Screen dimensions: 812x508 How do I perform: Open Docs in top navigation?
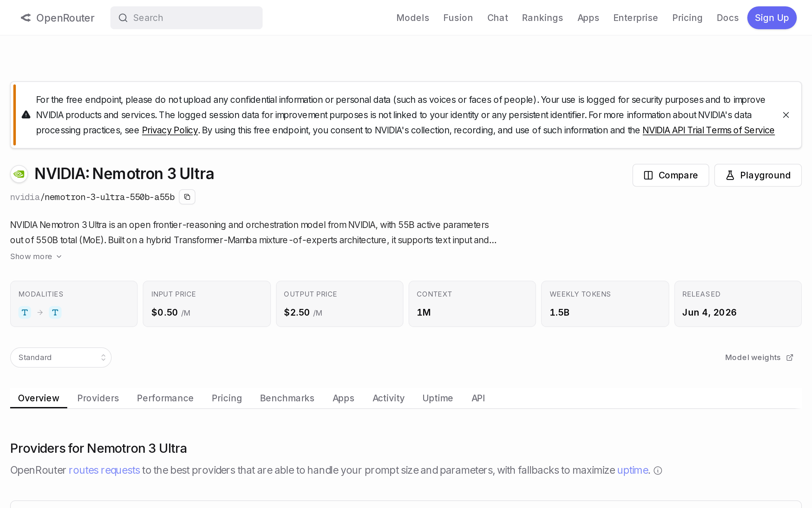point(727,18)
